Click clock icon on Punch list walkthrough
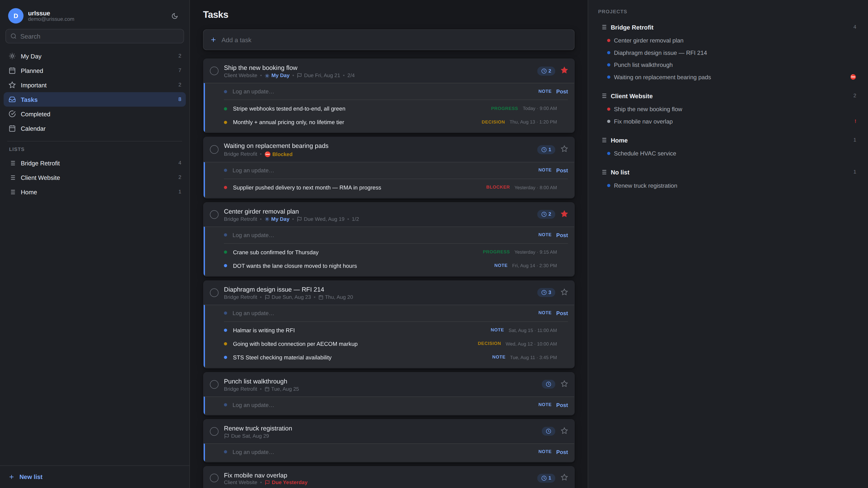Screen dimensions: 868x488 coord(548,384)
